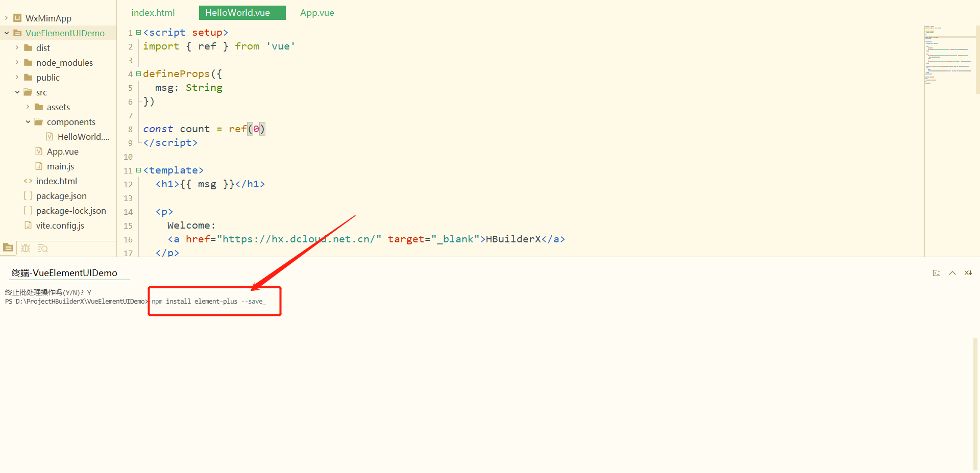This screenshot has width=980, height=473.
Task: Click the 'defineProps' text on line 4
Action: pyautogui.click(x=176, y=74)
